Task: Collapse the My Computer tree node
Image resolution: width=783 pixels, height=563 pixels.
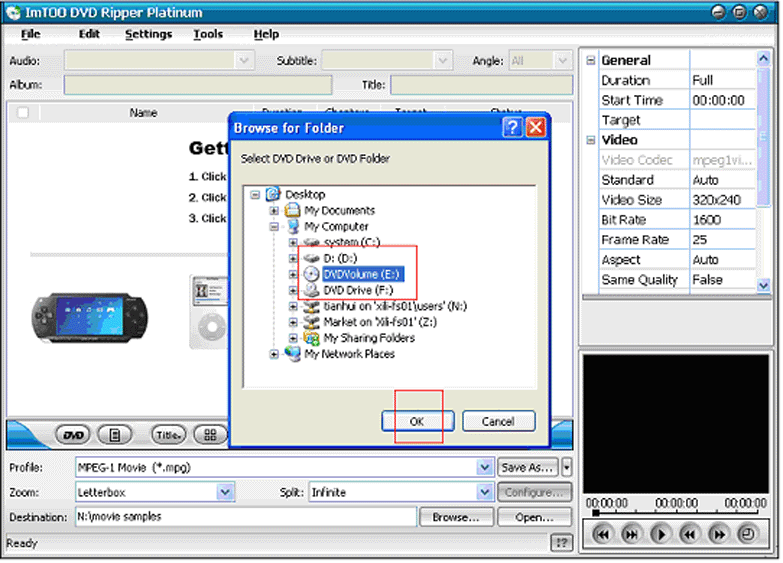Action: click(275, 227)
